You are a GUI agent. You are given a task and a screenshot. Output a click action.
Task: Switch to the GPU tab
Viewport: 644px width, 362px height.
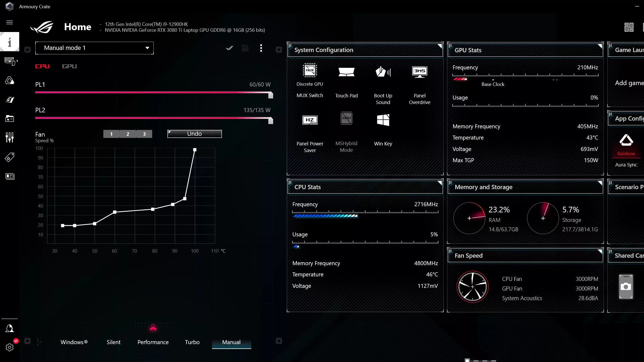tap(69, 66)
